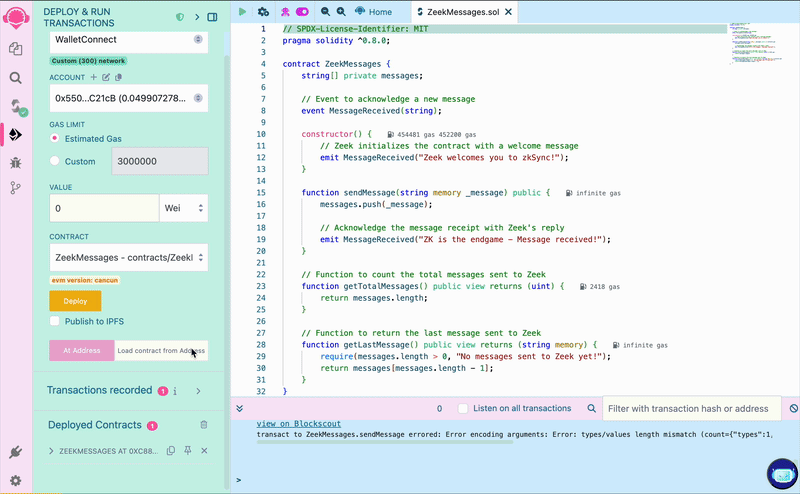Open the Solidity compiler plugin icon
This screenshot has height=494, width=800.
click(16, 106)
